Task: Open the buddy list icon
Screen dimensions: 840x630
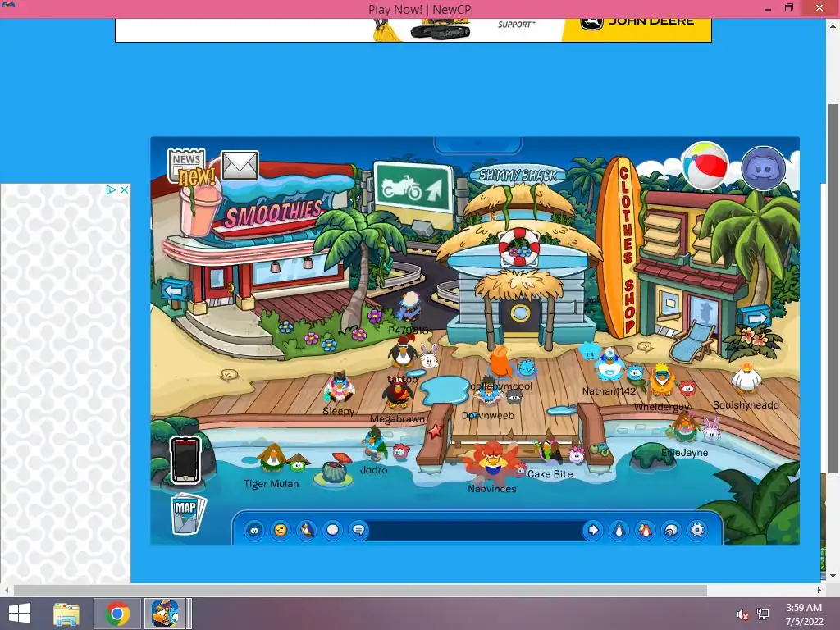Action: click(x=645, y=531)
